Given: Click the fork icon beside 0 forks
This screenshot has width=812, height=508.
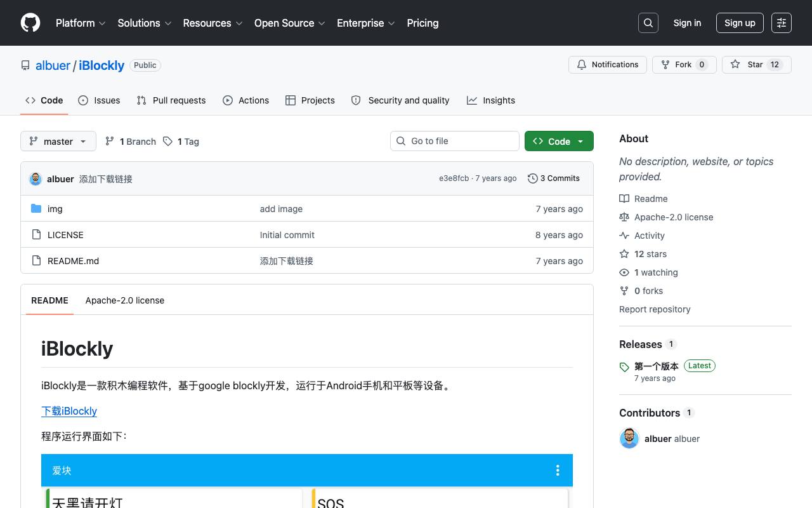Looking at the screenshot, I should (x=624, y=291).
